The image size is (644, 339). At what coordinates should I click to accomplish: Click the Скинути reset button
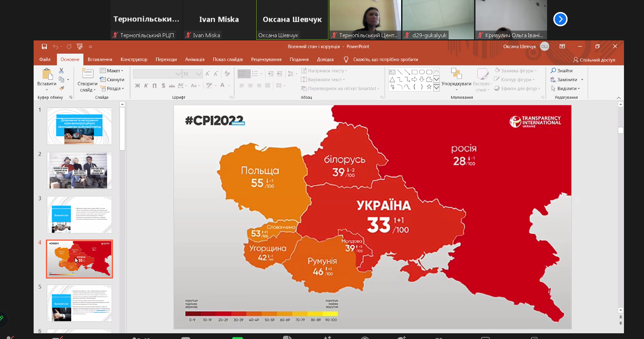tap(112, 79)
